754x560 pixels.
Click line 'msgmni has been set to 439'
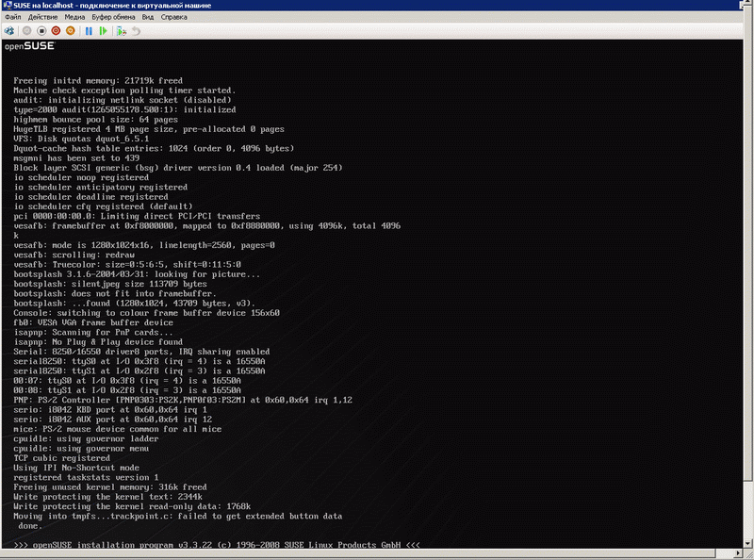pos(76,157)
